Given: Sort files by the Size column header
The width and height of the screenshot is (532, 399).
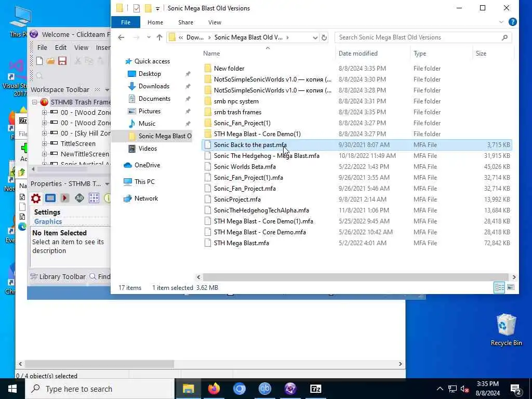Looking at the screenshot, I should point(493,54).
